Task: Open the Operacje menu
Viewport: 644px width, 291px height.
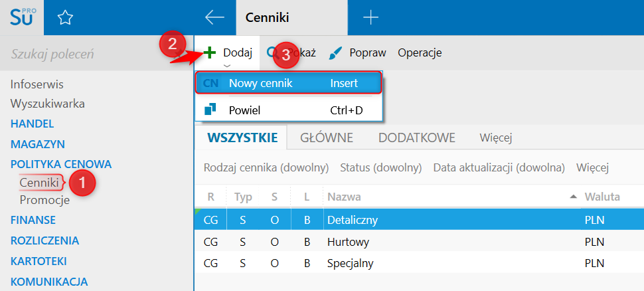Action: [420, 52]
